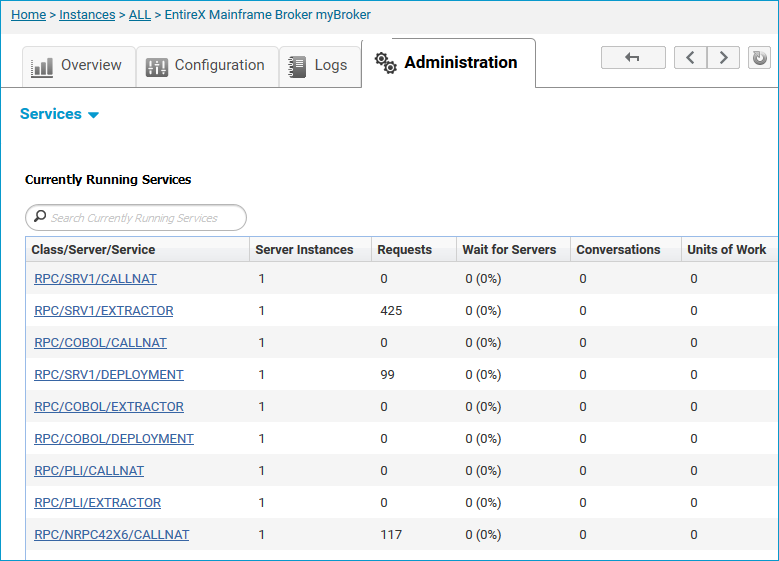Open RPC/COBOL/CALLNAT service link
The height and width of the screenshot is (561, 779).
tap(100, 343)
